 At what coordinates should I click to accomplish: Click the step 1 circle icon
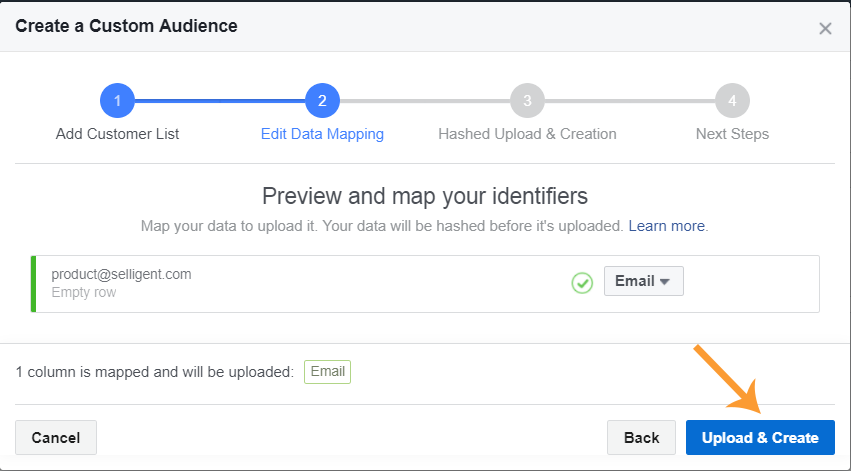pos(117,100)
